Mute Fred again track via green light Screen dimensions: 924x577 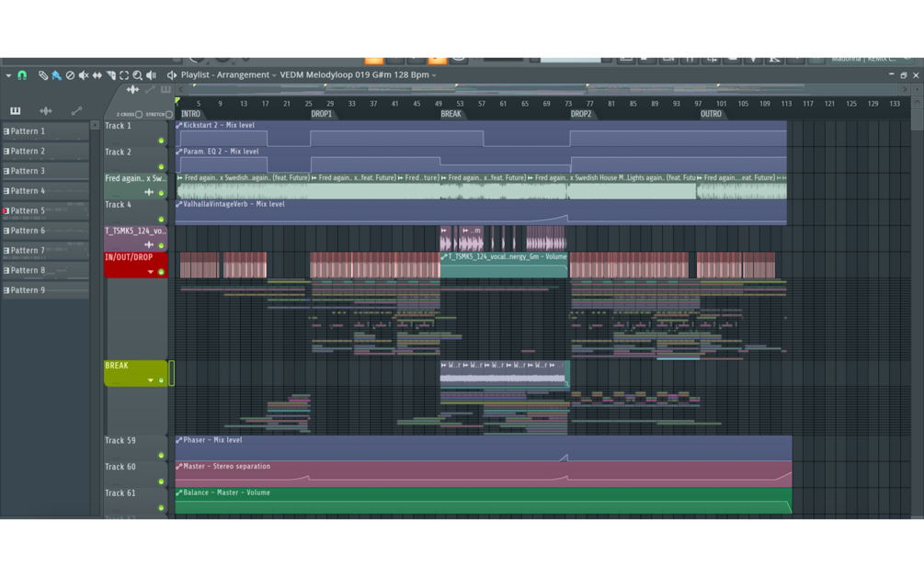pos(161,193)
